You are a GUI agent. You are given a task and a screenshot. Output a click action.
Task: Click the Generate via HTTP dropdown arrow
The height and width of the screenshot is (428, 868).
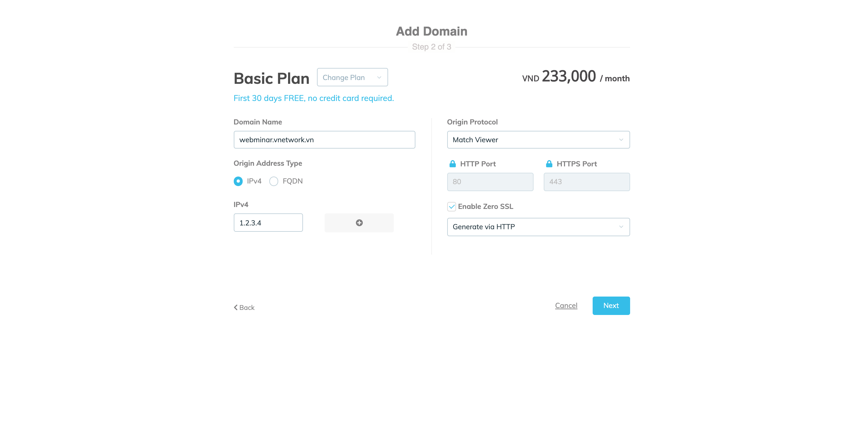point(621,227)
